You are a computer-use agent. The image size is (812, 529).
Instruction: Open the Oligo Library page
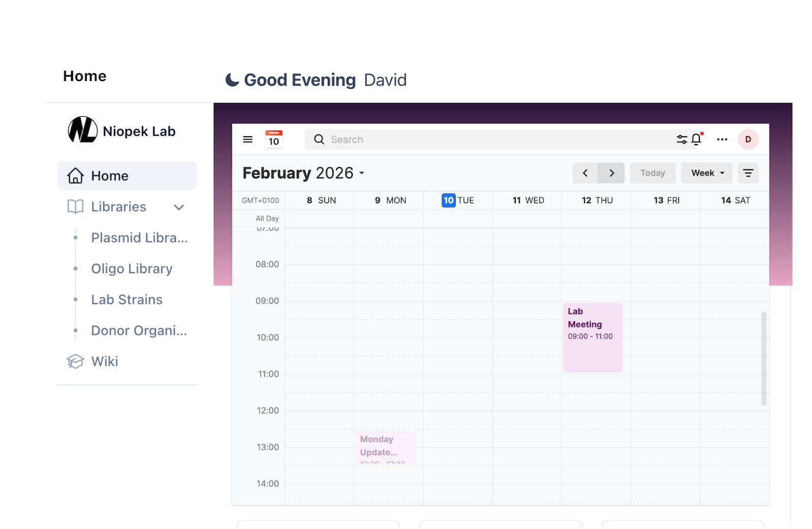132,269
